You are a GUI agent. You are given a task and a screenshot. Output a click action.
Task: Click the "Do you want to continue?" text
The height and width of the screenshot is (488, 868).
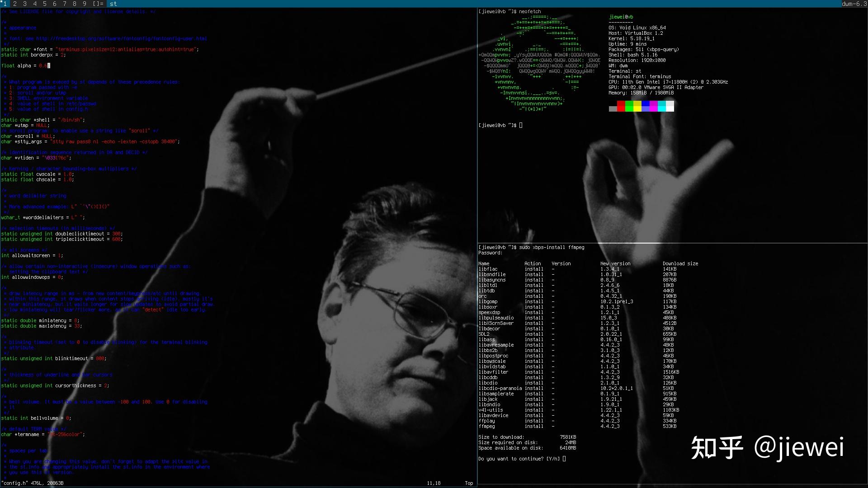pyautogui.click(x=511, y=459)
